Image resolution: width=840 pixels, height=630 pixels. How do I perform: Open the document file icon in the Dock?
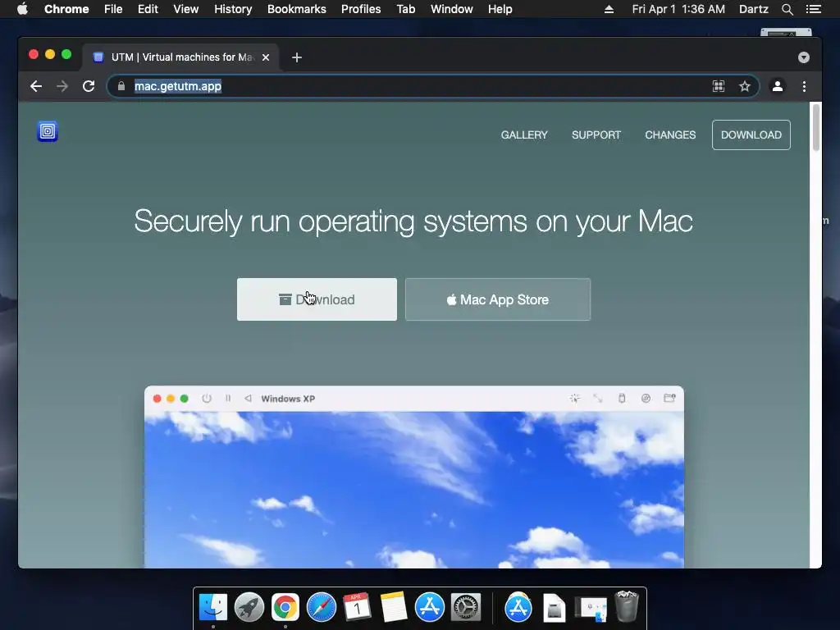click(x=555, y=608)
